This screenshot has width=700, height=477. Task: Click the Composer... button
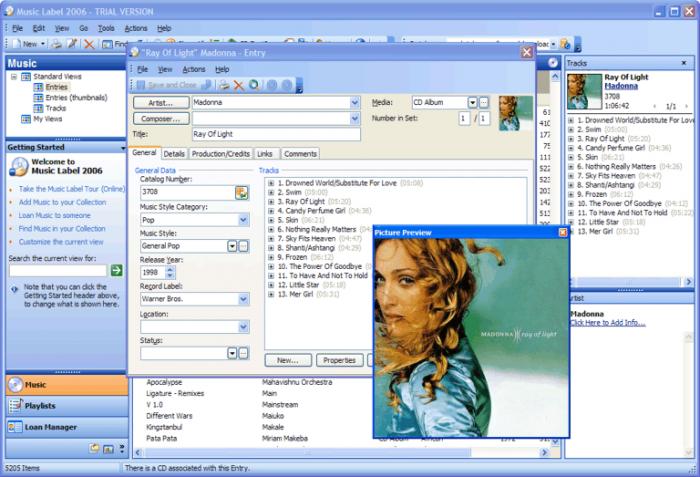[161, 119]
